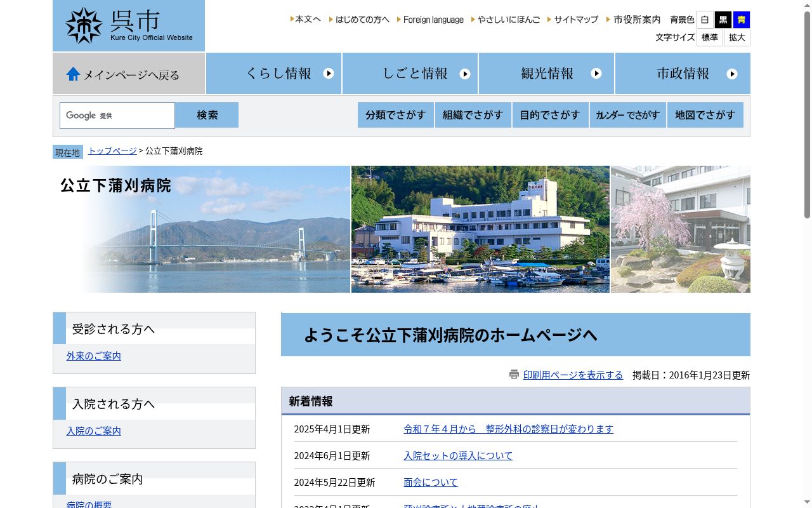Select the 分類でさがす tab
812x508 pixels.
396,115
